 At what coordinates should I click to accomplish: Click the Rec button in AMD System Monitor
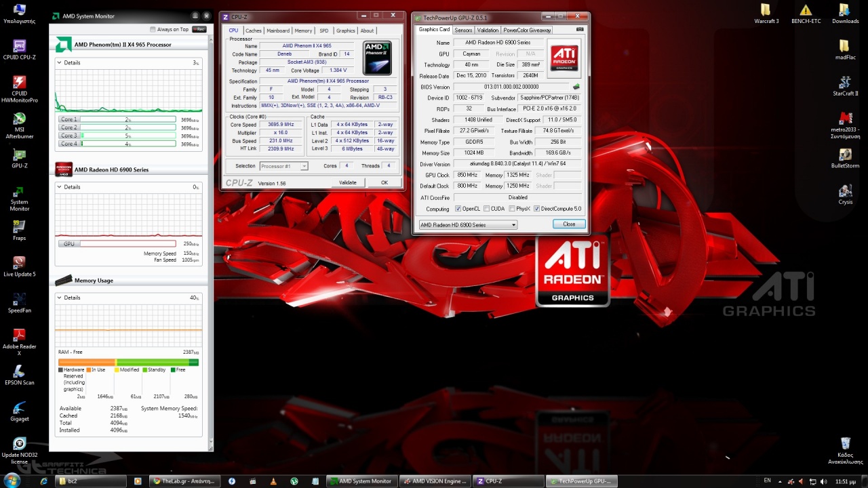[x=199, y=29]
